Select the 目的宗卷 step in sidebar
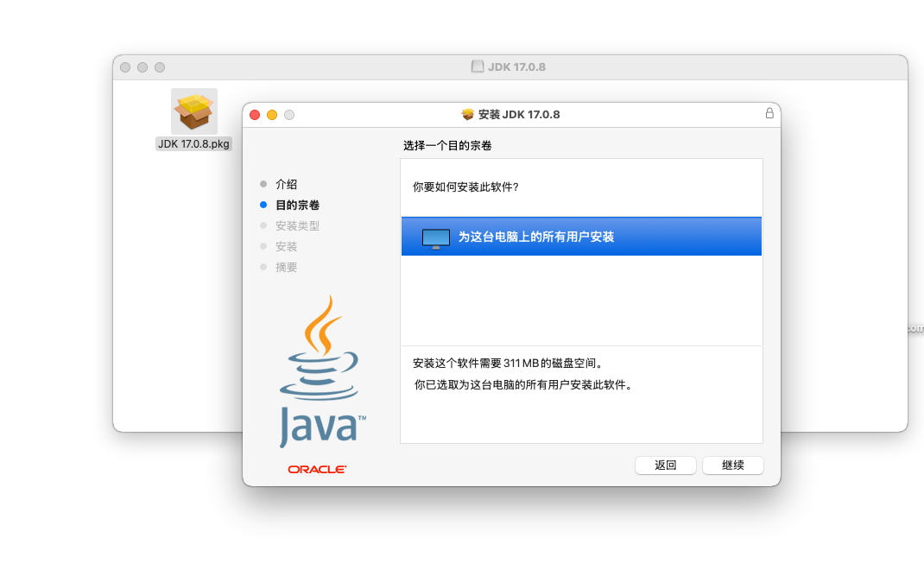This screenshot has width=924, height=576. 297,205
